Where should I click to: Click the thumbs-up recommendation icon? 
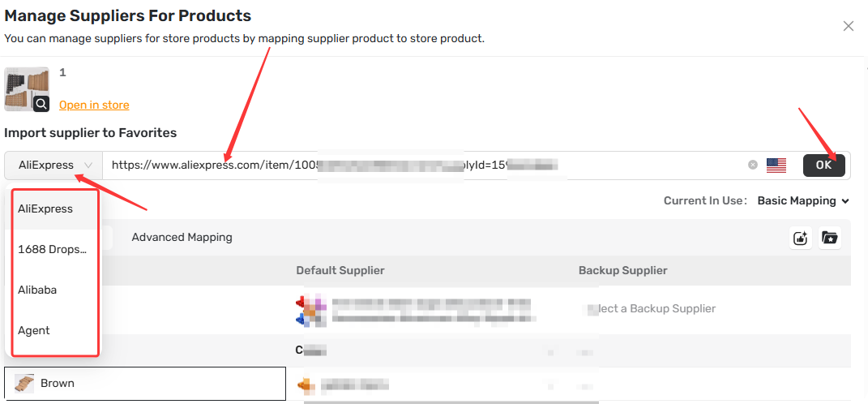pyautogui.click(x=801, y=238)
